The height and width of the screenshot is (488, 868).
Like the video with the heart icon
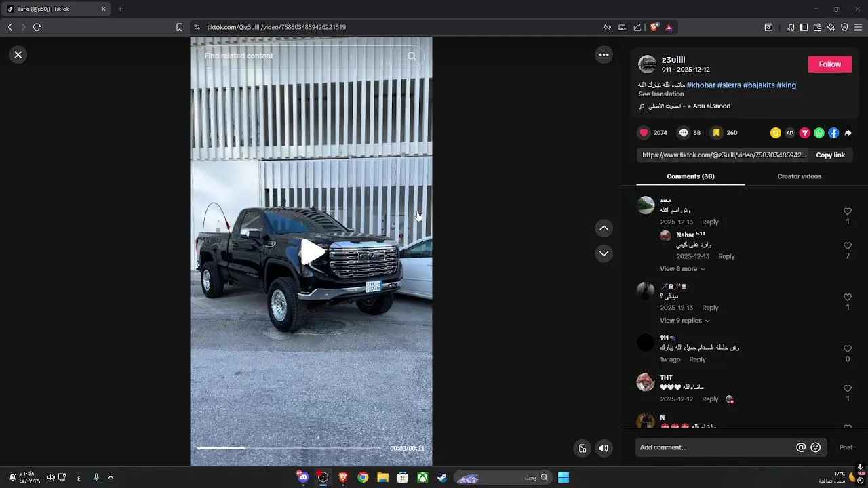click(x=644, y=133)
